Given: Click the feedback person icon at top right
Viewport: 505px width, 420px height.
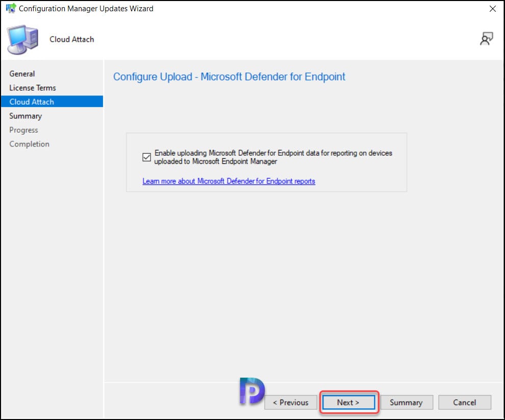Looking at the screenshot, I should point(486,39).
